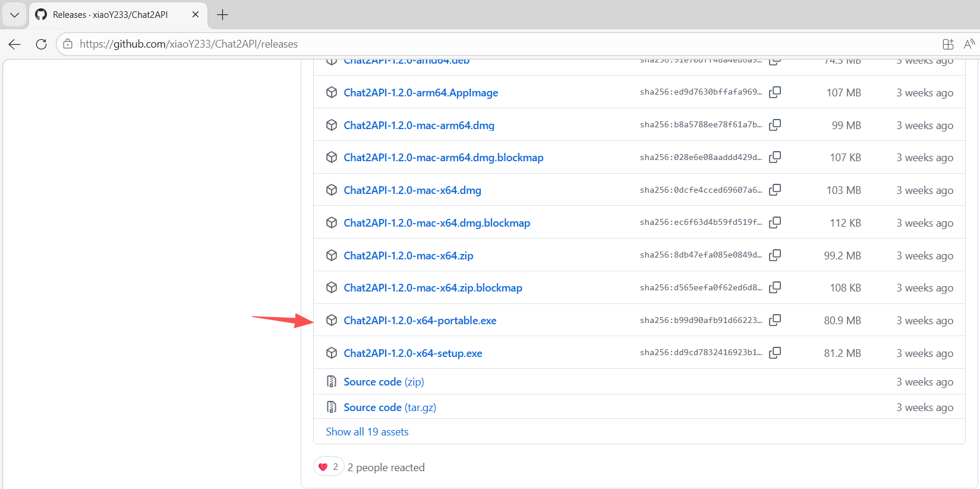Download Chat2API-1.2.0-mac-x64.zip
Image resolution: width=980 pixels, height=489 pixels.
click(x=408, y=256)
